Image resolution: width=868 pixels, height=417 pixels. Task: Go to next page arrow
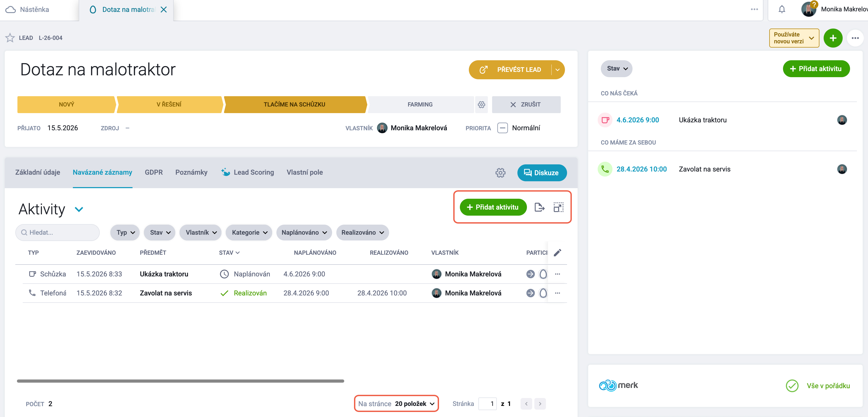click(540, 404)
